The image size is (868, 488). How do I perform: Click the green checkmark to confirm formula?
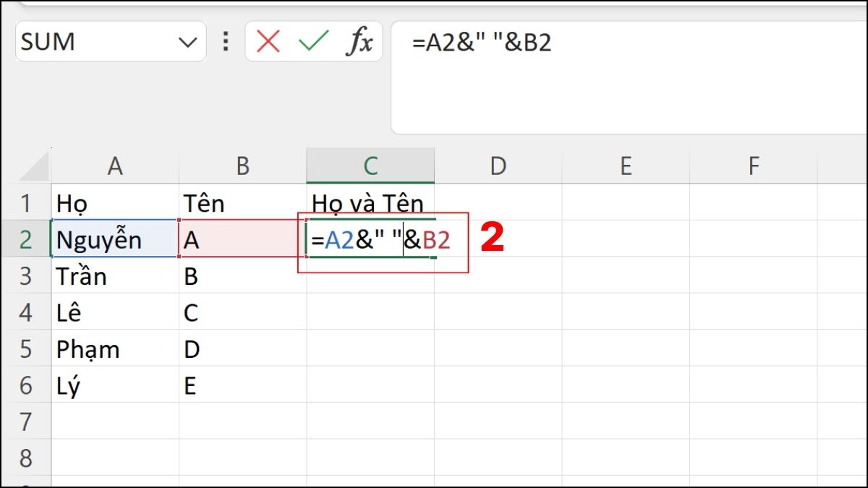[312, 41]
